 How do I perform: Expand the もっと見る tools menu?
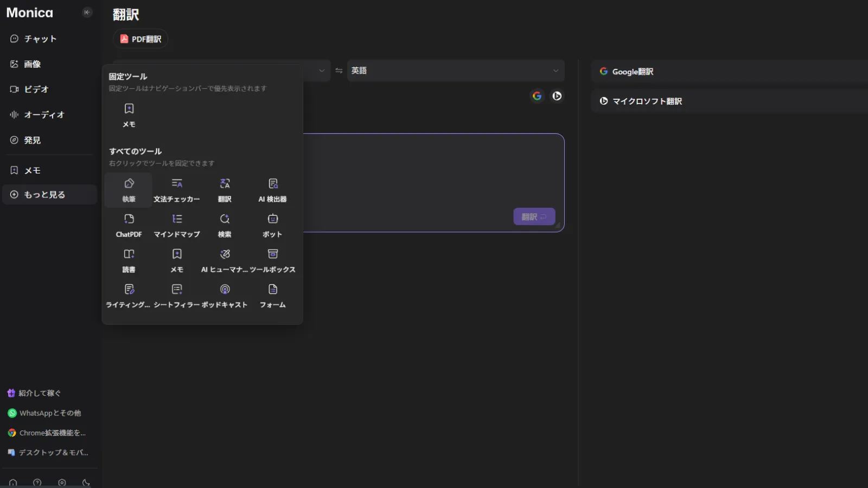click(x=49, y=195)
